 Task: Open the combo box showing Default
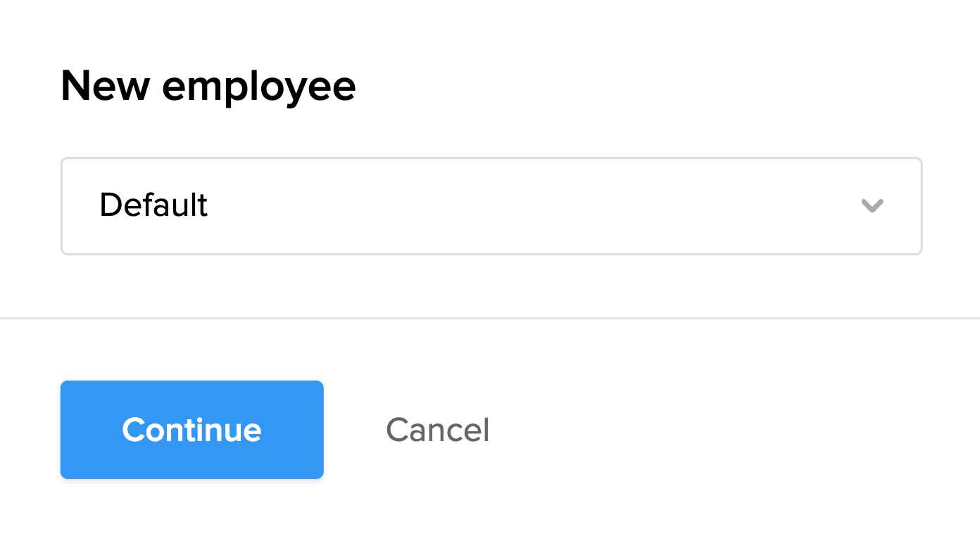491,205
